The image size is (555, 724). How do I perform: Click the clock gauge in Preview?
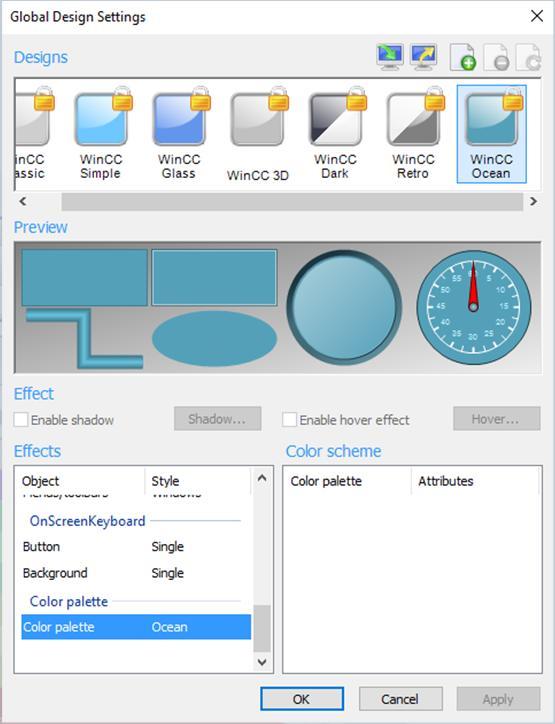click(473, 308)
